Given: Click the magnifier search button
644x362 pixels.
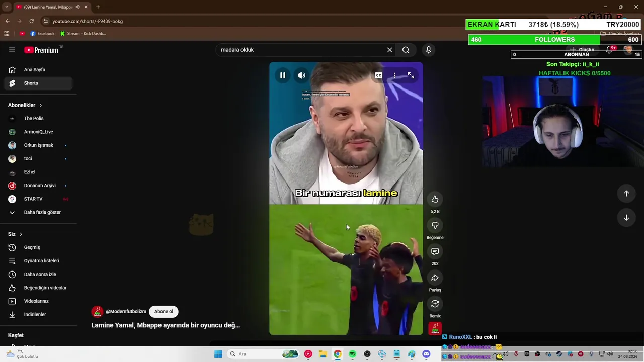Looking at the screenshot, I should click(406, 50).
